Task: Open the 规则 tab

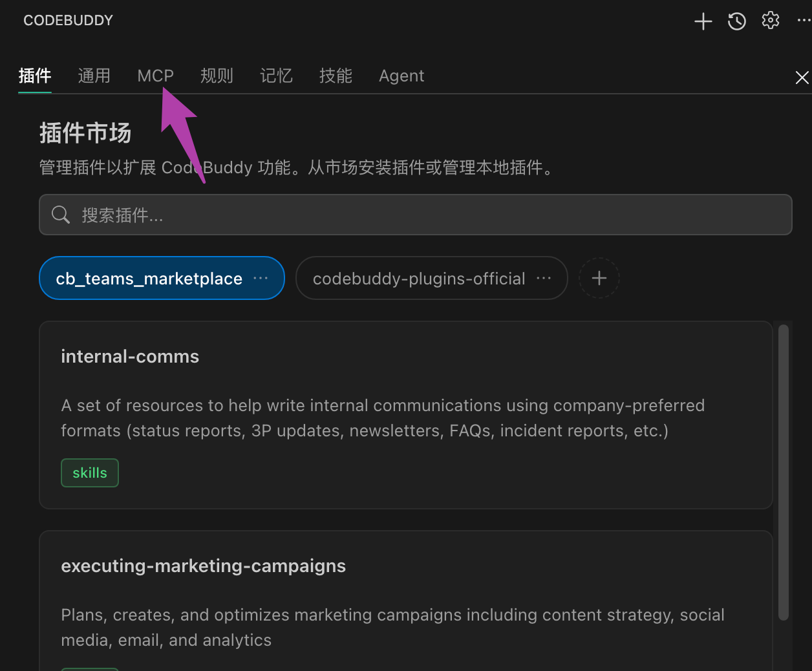Action: click(x=217, y=76)
